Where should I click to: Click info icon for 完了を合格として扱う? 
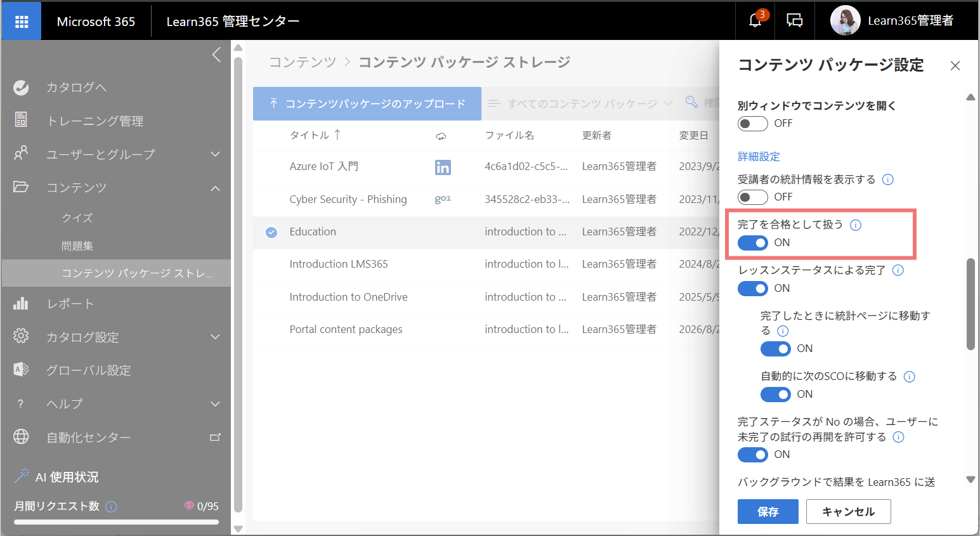tap(856, 225)
